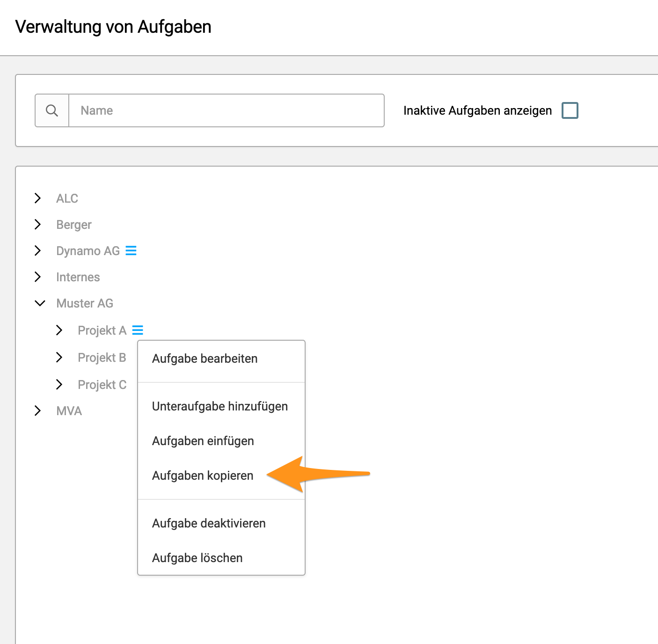Select the ALC task label

coord(67,198)
